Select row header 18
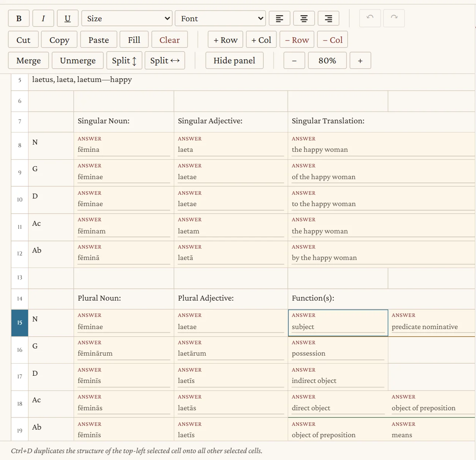Viewport: 476px width, 460px height. point(20,404)
